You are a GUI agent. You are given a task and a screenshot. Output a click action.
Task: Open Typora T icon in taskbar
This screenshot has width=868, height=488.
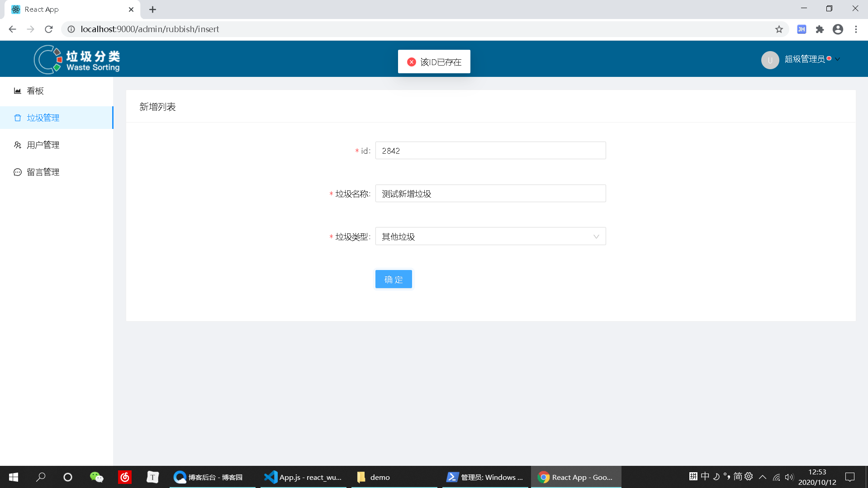153,477
